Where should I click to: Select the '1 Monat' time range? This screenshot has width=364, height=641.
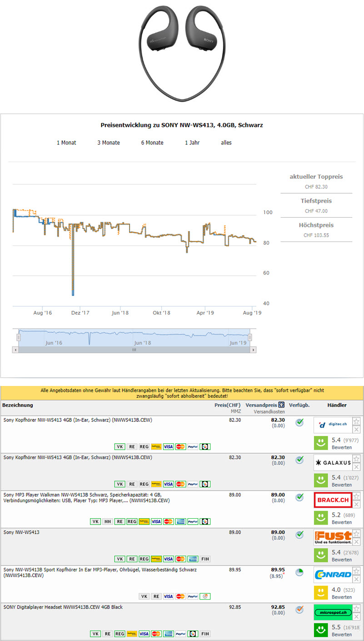[66, 143]
